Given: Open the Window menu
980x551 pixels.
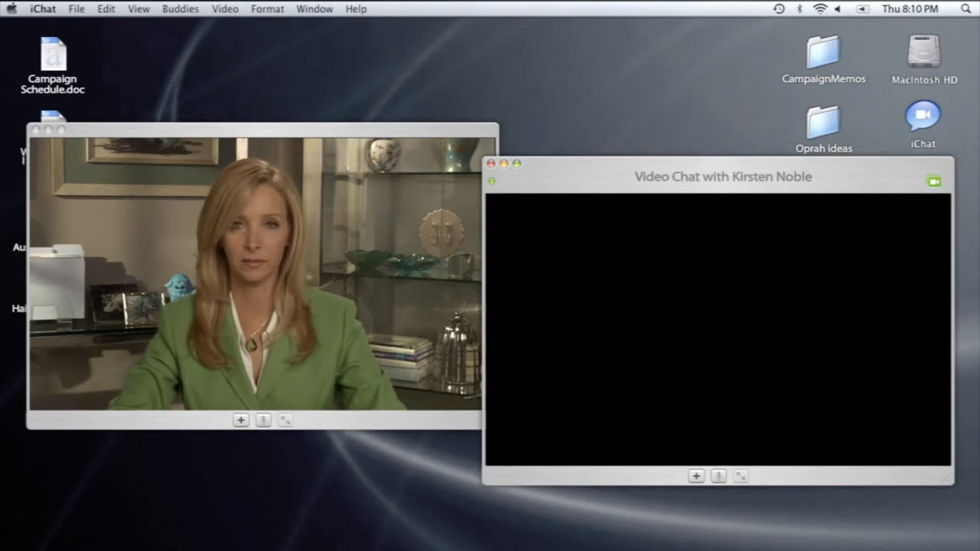Looking at the screenshot, I should [315, 9].
